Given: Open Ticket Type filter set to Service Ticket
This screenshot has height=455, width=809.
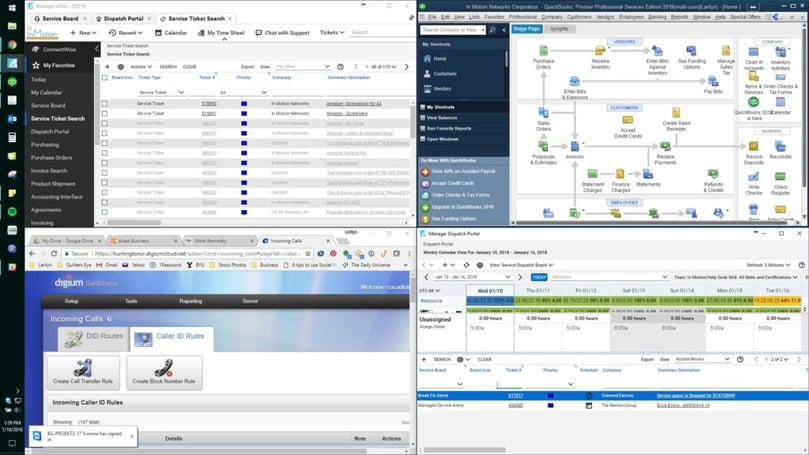Looking at the screenshot, I should pos(161,92).
